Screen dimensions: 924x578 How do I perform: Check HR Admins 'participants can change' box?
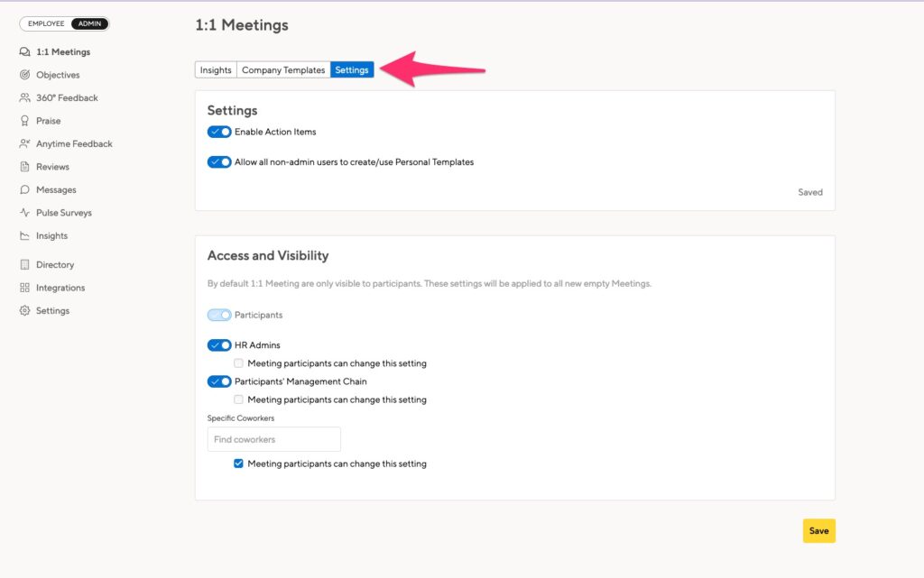tap(238, 363)
